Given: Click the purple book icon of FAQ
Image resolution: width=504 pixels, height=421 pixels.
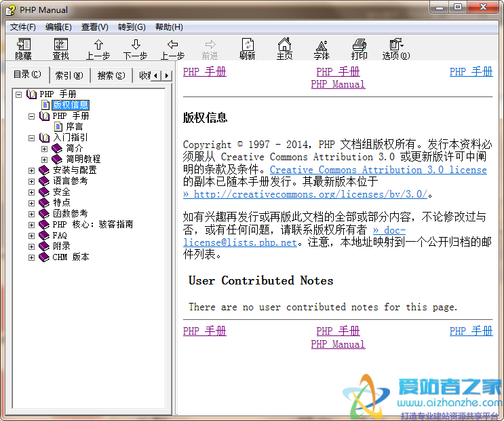Looking at the screenshot, I should click(44, 235).
